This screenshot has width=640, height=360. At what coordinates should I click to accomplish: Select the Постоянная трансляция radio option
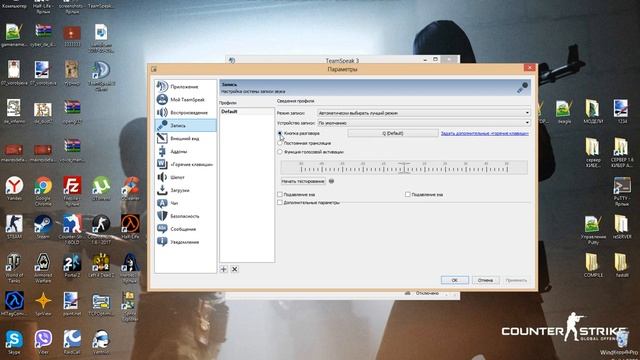pyautogui.click(x=280, y=143)
